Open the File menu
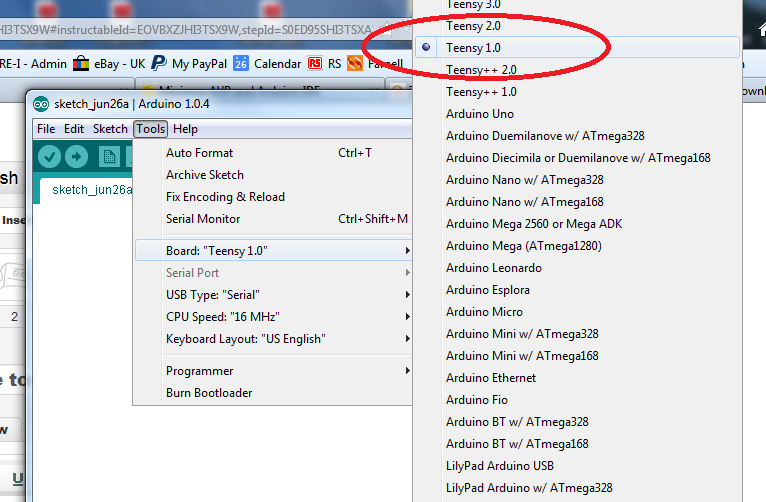The height and width of the screenshot is (502, 766). tap(46, 129)
